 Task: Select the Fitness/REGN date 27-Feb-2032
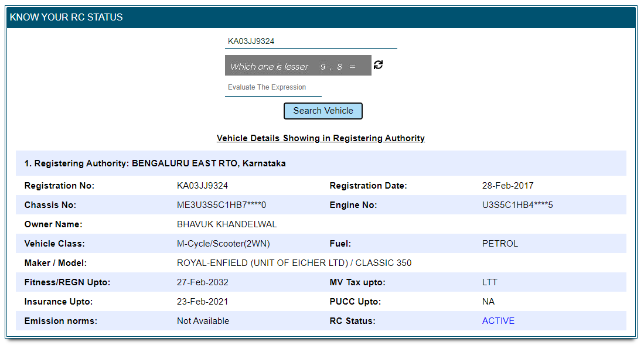203,282
